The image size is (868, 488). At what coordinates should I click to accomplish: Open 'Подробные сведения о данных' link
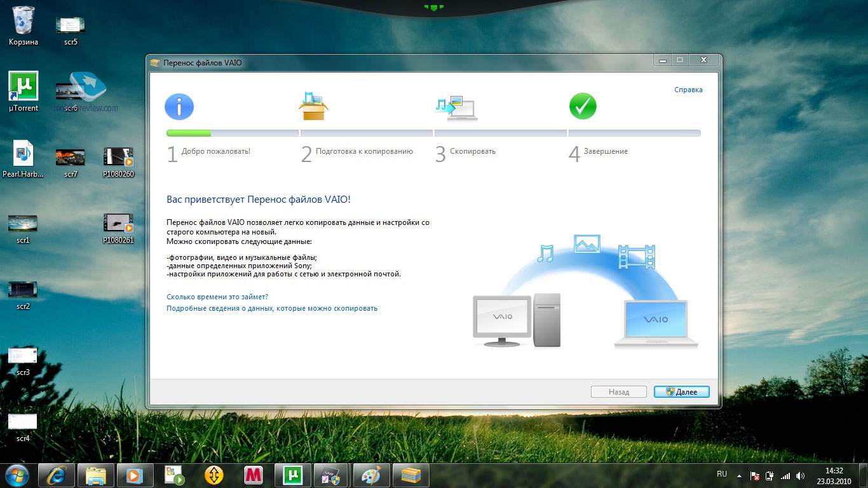click(x=272, y=308)
